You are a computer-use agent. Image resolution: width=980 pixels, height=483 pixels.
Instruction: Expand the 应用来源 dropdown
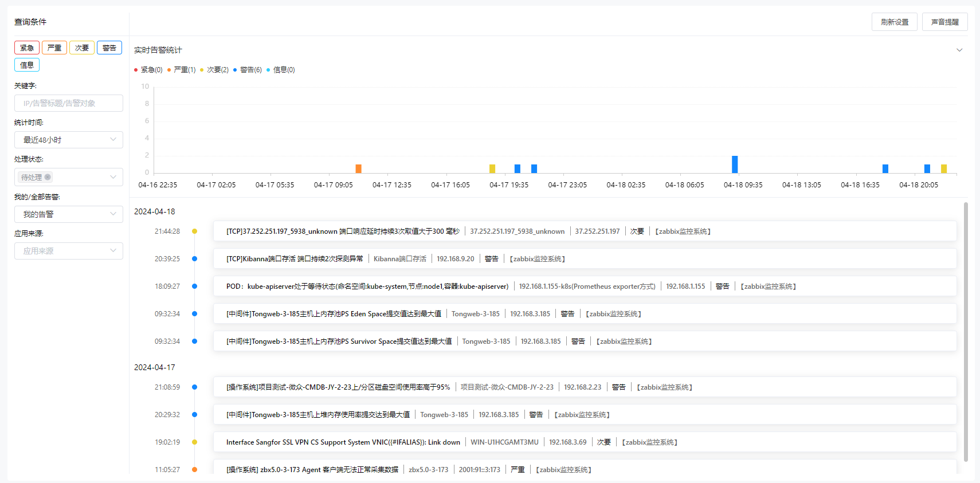pyautogui.click(x=69, y=251)
